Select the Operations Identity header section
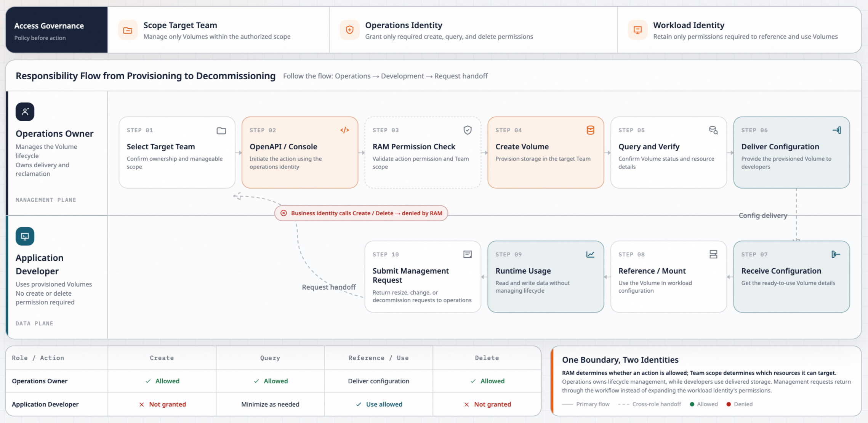Screen dimensions: 868x423 click(x=473, y=30)
